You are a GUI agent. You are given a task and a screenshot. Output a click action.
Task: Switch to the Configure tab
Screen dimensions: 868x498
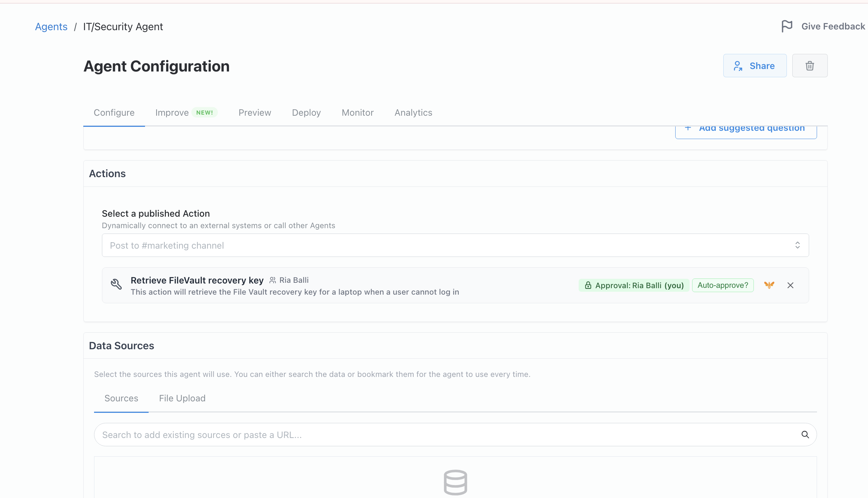coord(114,112)
